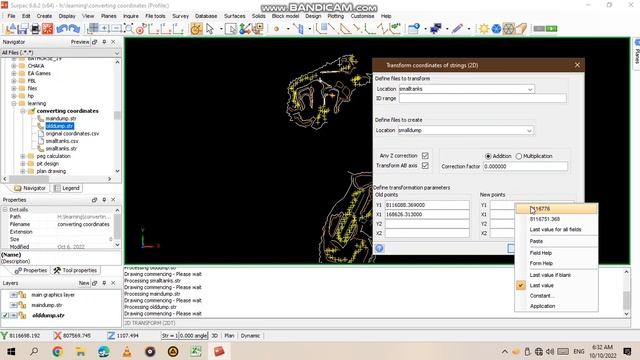Open File Explorer from the taskbar

click(x=80, y=351)
